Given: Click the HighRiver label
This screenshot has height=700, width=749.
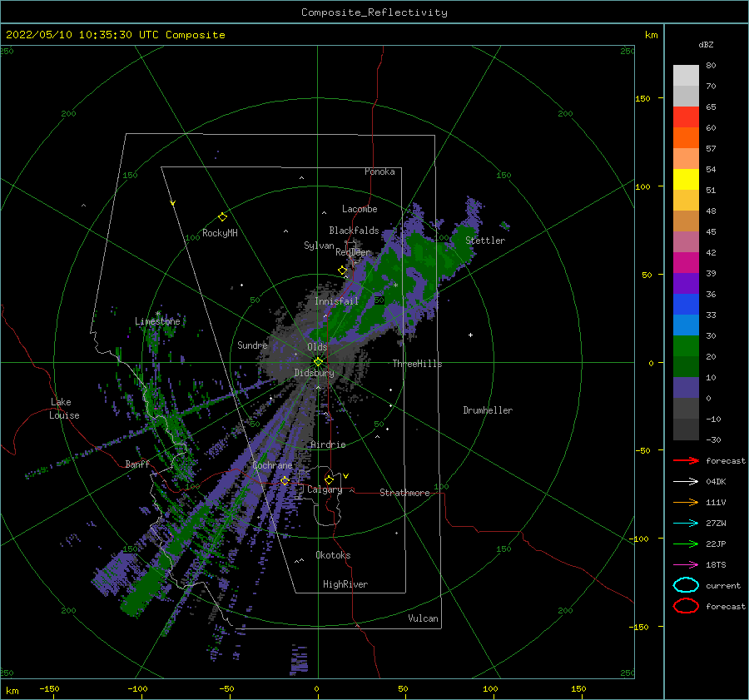Looking at the screenshot, I should [x=345, y=584].
